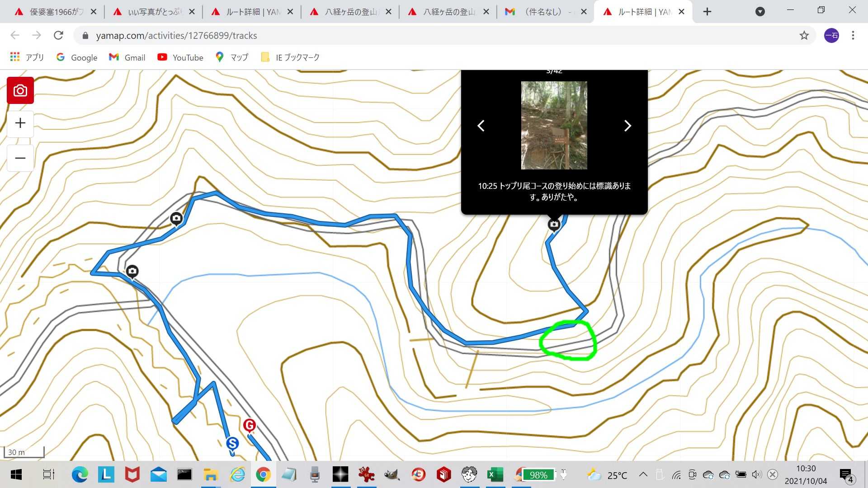Open the trail sign photo thumbnail
The height and width of the screenshot is (488, 868).
[x=554, y=125]
